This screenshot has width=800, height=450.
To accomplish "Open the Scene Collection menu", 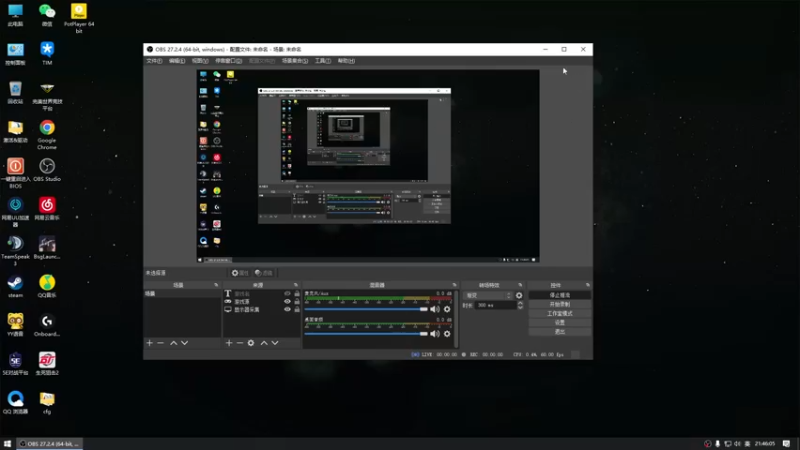I will click(x=294, y=61).
